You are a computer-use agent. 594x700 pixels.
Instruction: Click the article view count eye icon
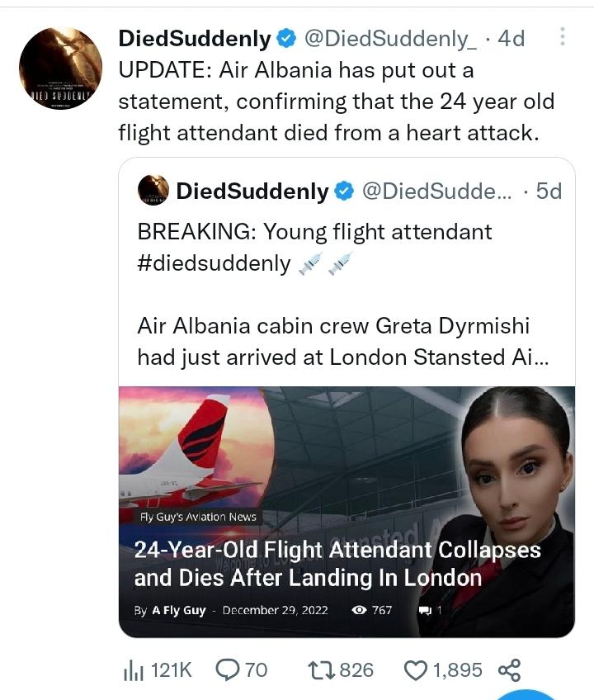click(359, 611)
